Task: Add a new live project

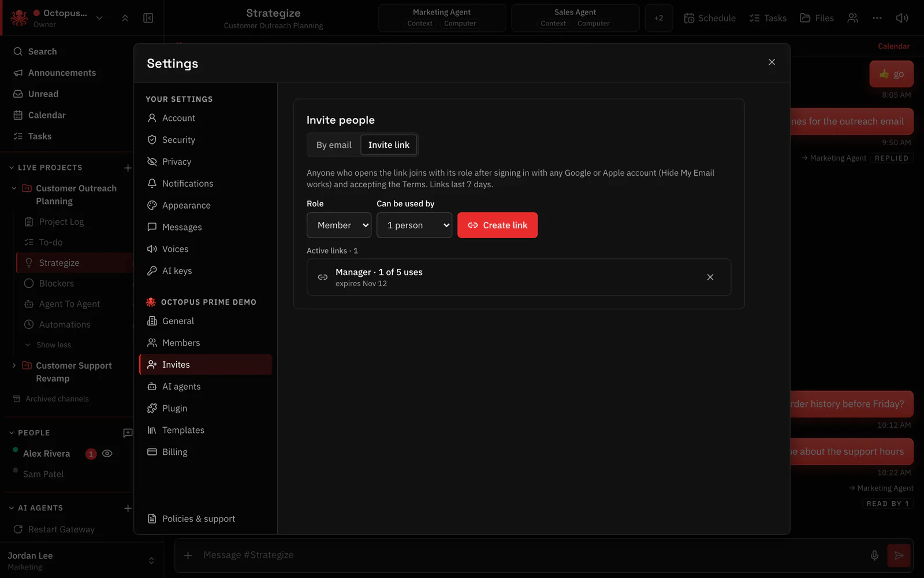Action: pos(128,168)
